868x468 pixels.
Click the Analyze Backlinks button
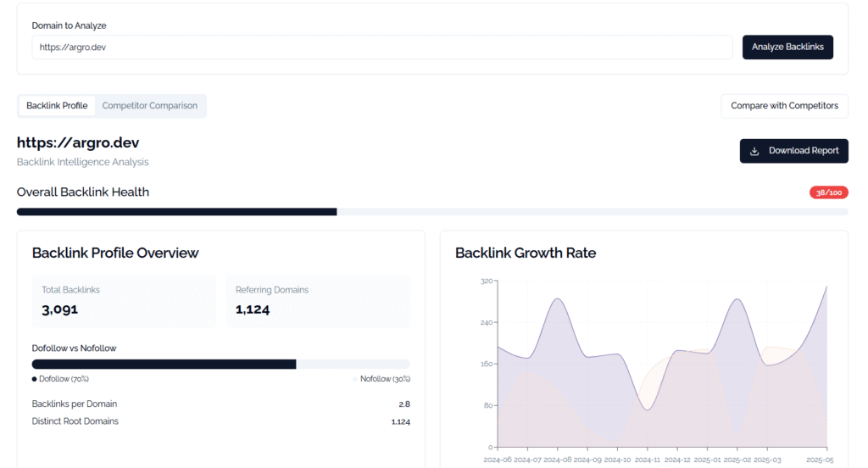pyautogui.click(x=787, y=47)
